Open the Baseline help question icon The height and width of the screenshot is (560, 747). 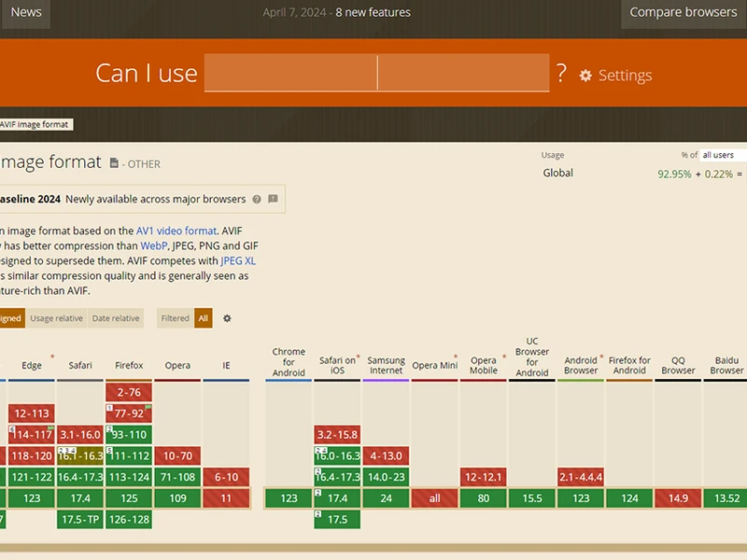tap(257, 199)
